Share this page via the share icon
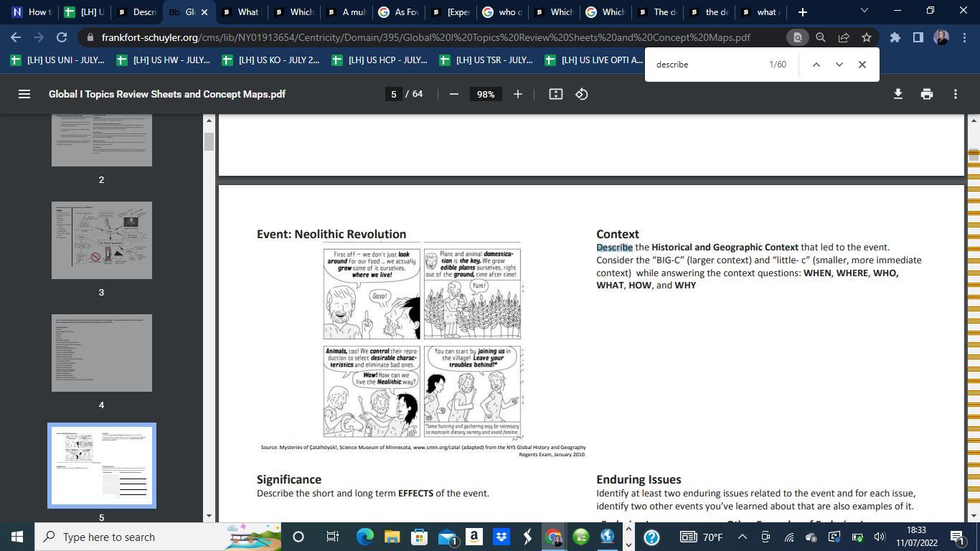 point(843,37)
